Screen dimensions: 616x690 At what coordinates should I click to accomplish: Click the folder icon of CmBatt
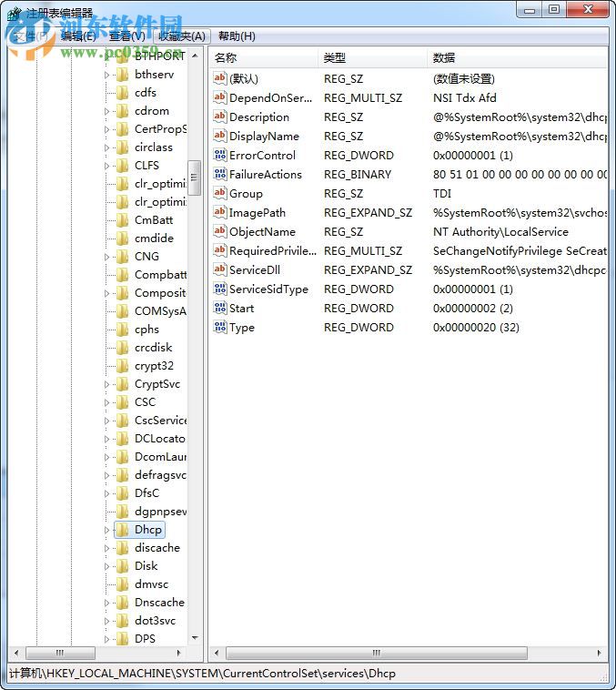click(x=122, y=219)
